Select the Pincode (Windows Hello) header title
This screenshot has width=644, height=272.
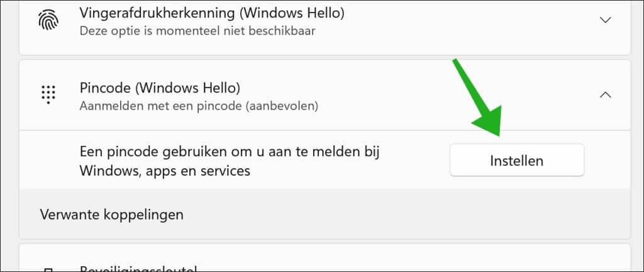point(160,88)
